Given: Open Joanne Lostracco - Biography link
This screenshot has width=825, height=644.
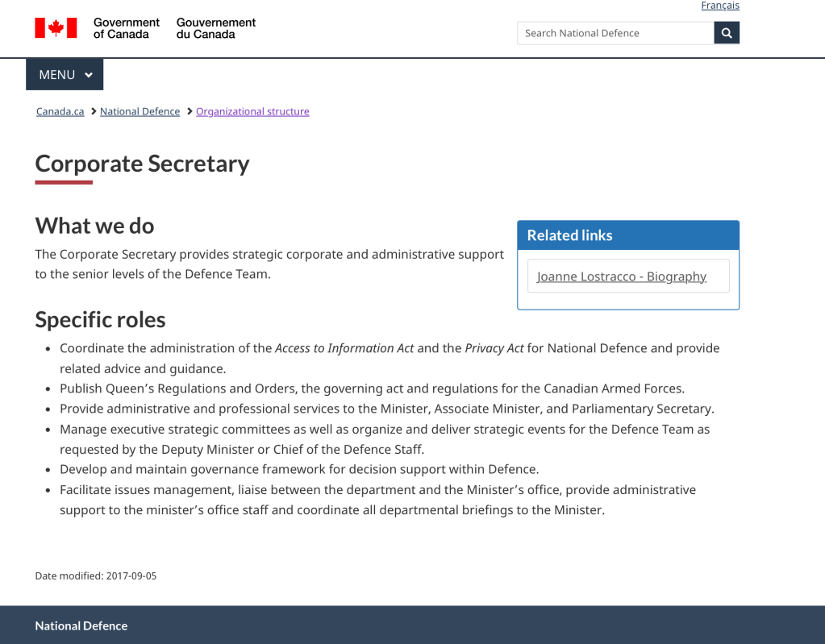Looking at the screenshot, I should (x=621, y=276).
